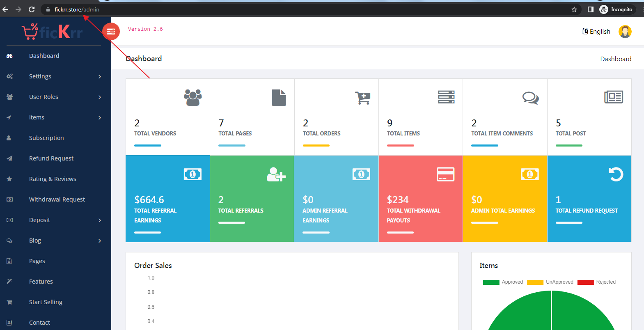Open Refund Request in the sidebar
This screenshot has height=330, width=644.
(51, 158)
